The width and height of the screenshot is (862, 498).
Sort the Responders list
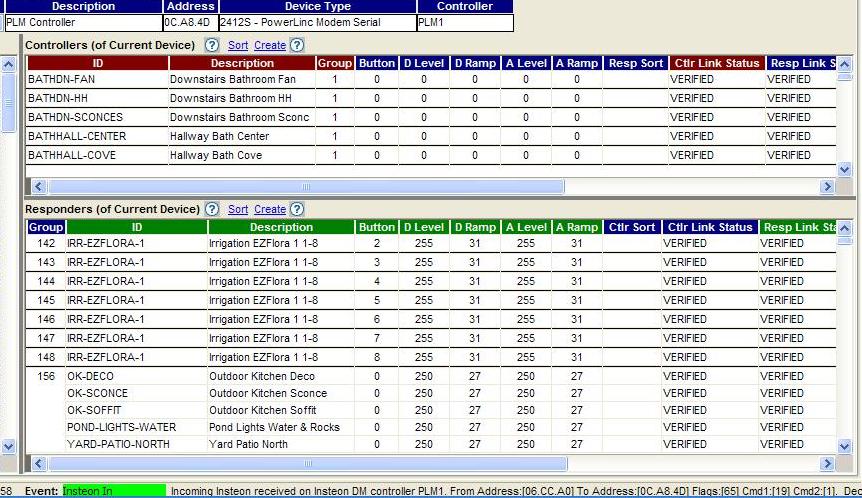coord(238,210)
